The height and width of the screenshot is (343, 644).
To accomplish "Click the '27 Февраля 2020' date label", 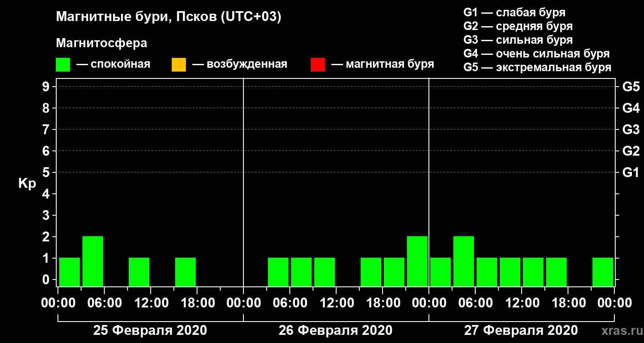I will click(521, 331).
